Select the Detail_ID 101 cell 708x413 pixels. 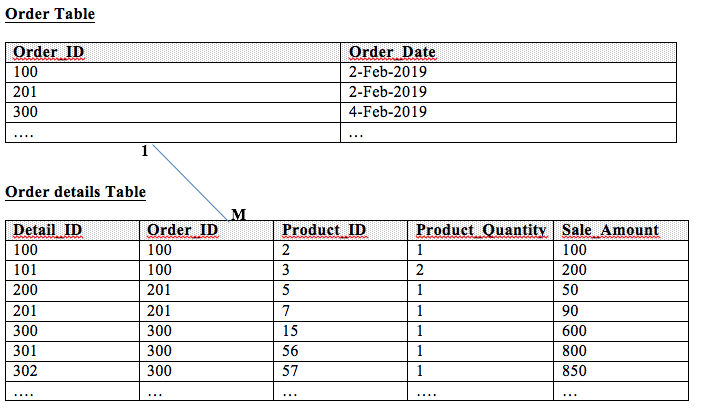[x=26, y=270]
